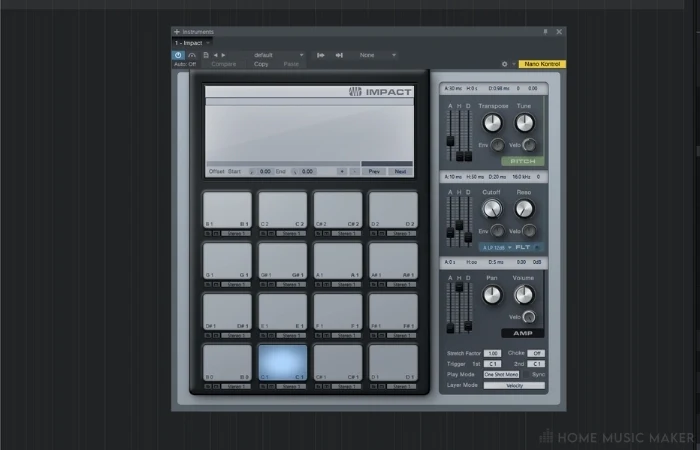Solo the C2 pad
Viewport: 700px width, 450px height.
(263, 233)
